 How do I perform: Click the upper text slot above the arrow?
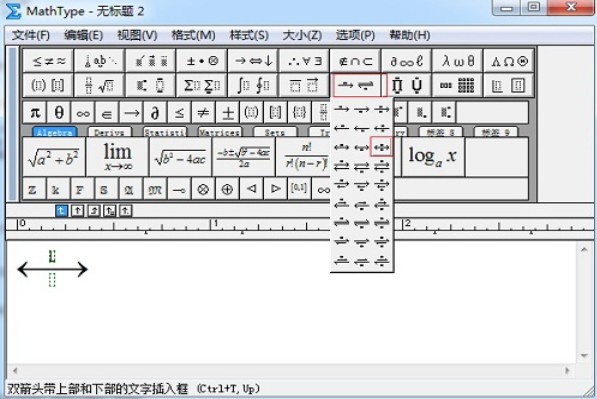[x=52, y=256]
